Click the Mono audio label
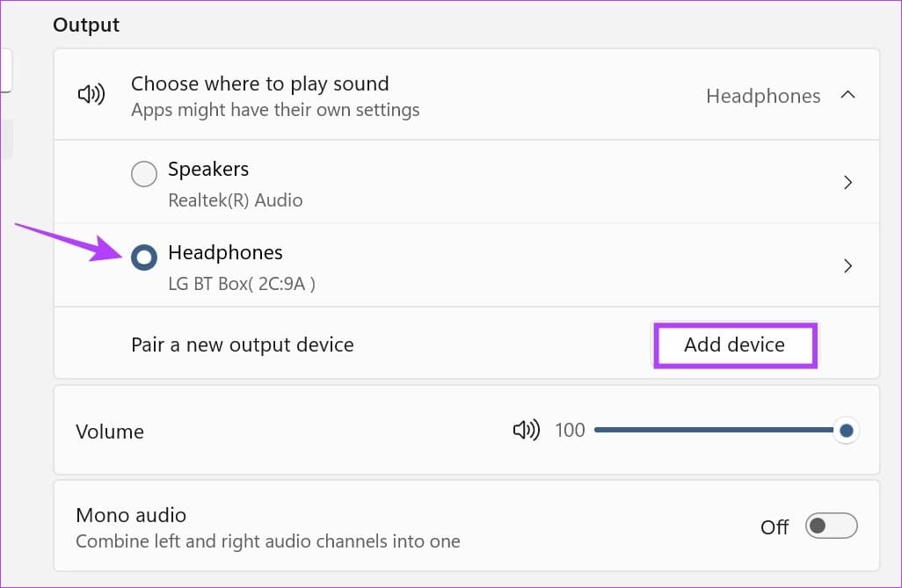The image size is (902, 588). [x=131, y=515]
